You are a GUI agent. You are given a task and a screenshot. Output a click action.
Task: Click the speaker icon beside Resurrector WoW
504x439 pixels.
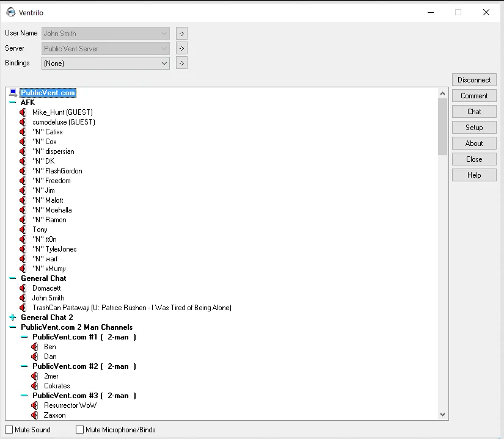tap(35, 405)
